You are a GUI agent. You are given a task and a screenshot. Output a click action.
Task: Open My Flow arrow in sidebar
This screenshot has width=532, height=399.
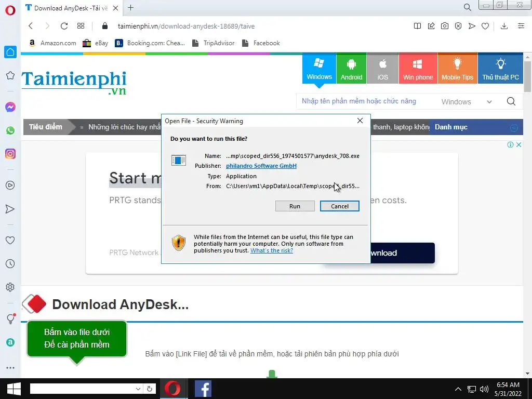[10, 209]
